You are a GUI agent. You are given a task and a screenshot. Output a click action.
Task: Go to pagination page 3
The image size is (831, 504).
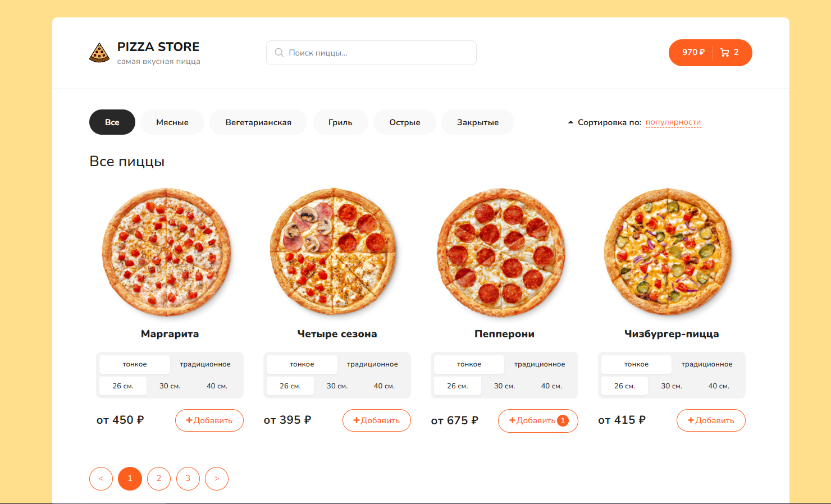pos(188,478)
